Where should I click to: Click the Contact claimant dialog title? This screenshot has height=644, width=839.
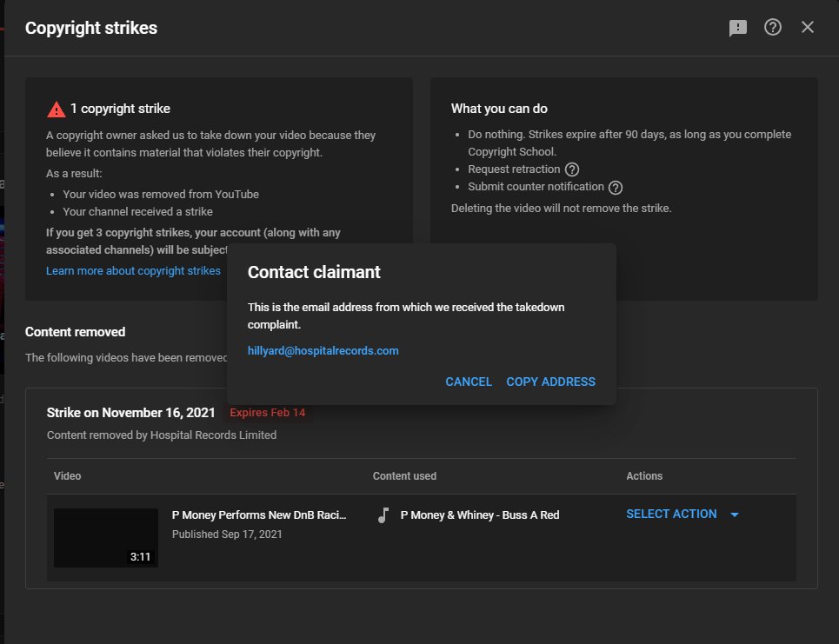coord(314,272)
